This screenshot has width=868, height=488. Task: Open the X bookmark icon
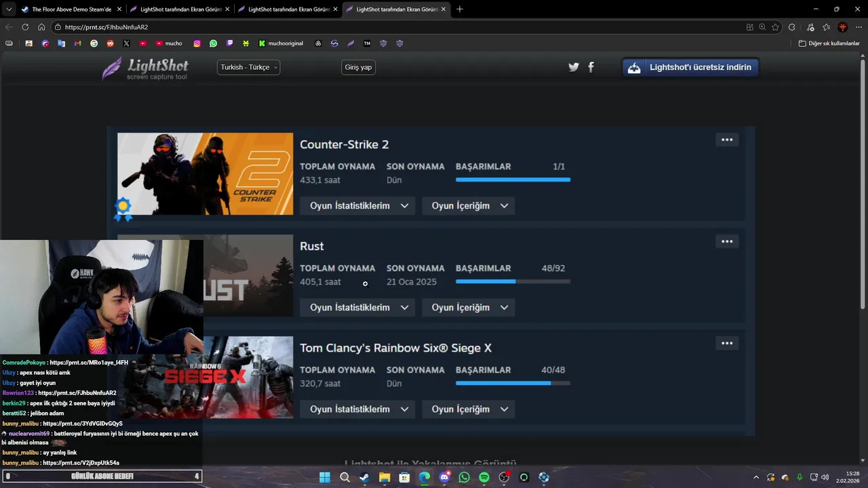pos(126,43)
